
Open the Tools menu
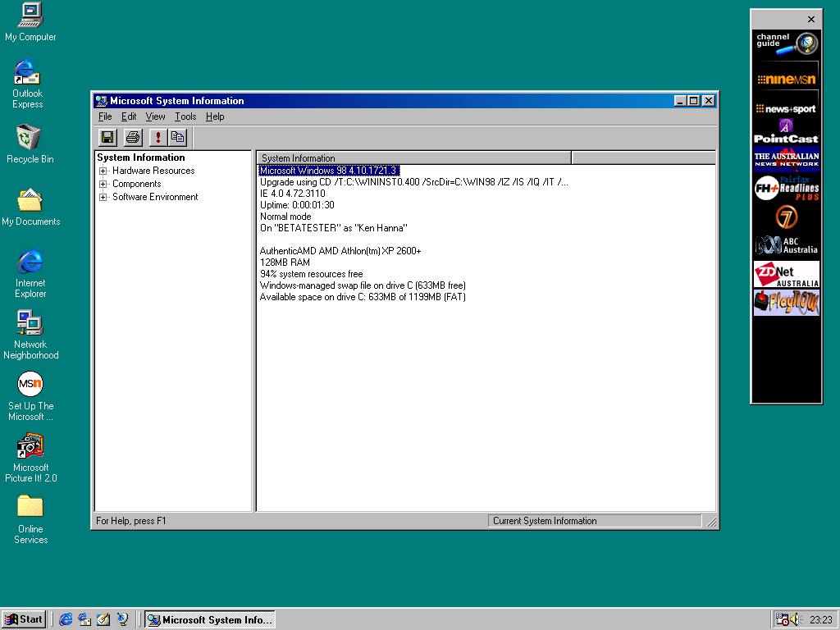(185, 116)
